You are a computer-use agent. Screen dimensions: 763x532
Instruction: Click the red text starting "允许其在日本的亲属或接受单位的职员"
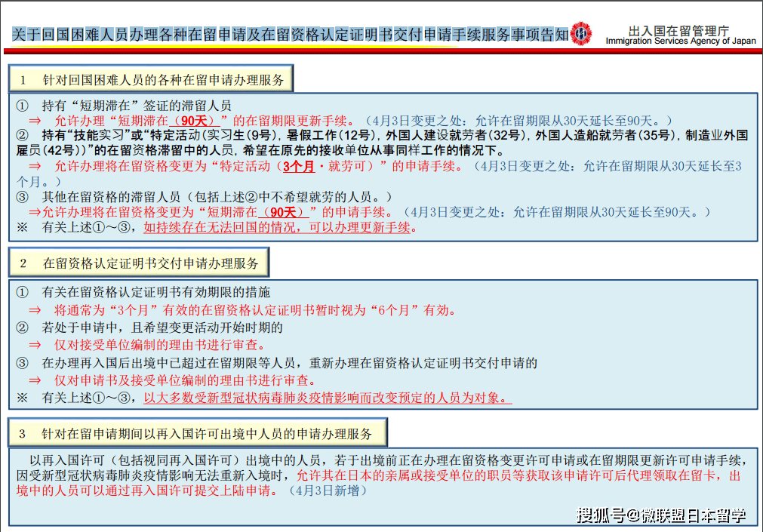379,482
